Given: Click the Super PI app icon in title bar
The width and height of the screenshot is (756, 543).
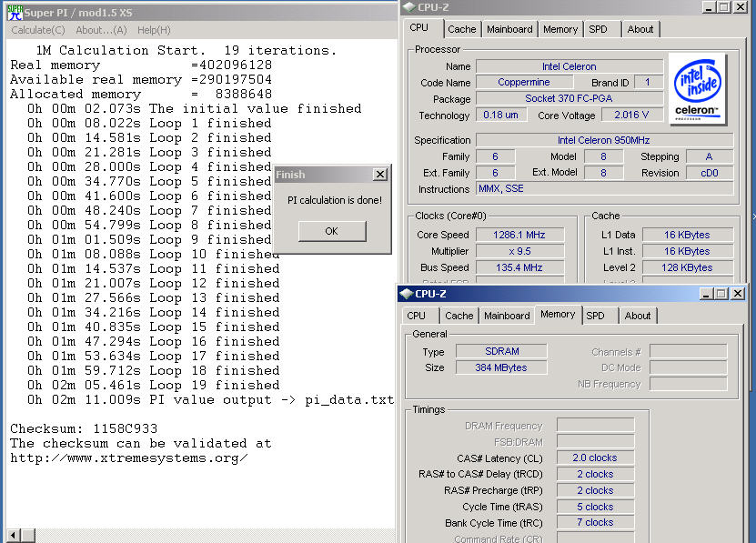Looking at the screenshot, I should (15, 12).
